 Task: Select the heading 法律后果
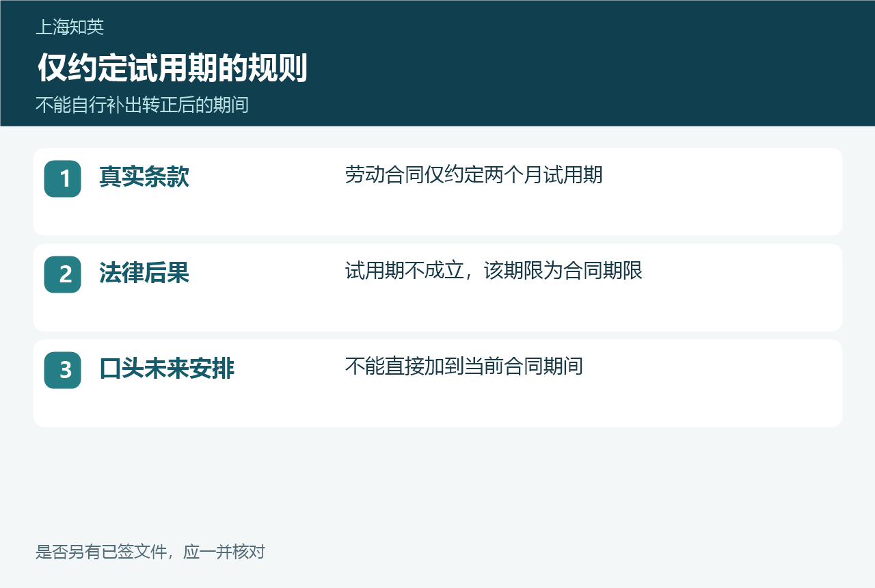(x=144, y=273)
